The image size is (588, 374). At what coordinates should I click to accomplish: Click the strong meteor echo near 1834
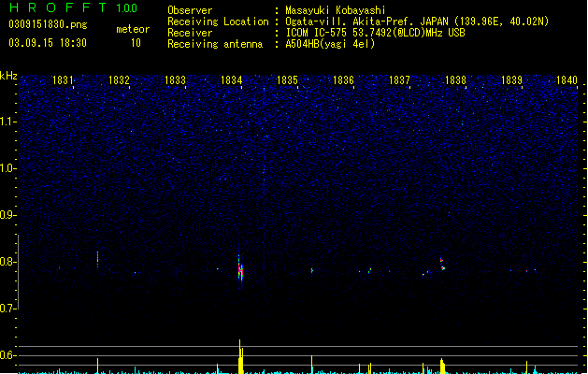point(240,269)
